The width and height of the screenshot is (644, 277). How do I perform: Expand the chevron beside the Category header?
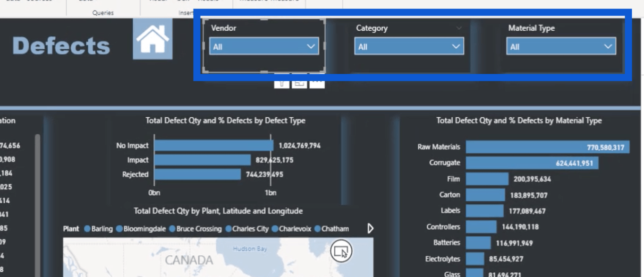[459, 28]
